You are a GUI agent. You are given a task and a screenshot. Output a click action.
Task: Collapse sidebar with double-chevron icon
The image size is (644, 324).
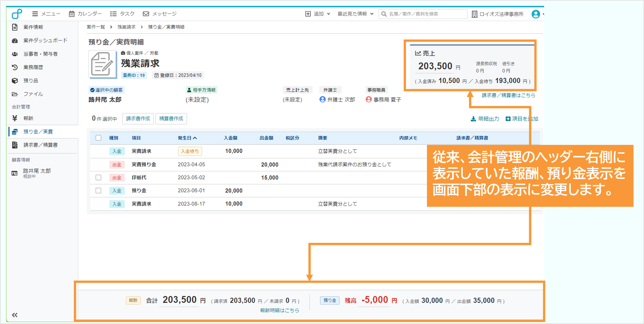point(15,315)
